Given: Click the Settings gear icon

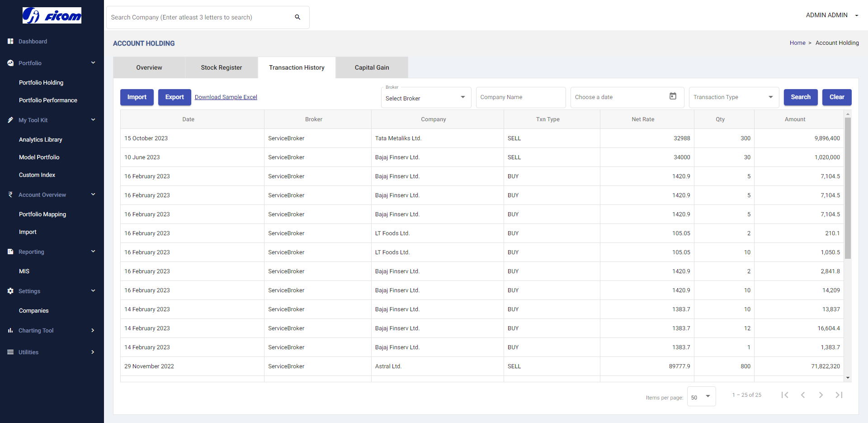Looking at the screenshot, I should coord(10,291).
